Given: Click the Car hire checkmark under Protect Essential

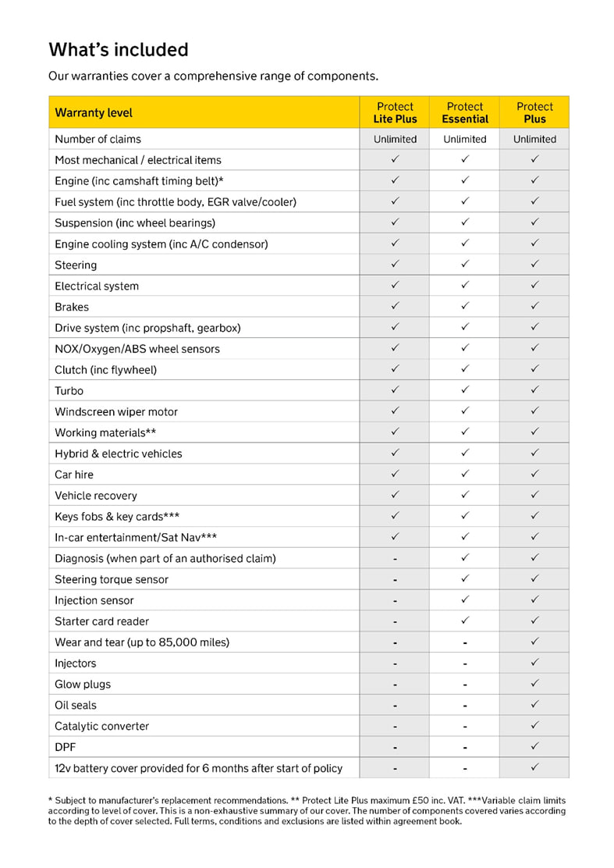Looking at the screenshot, I should [x=464, y=474].
